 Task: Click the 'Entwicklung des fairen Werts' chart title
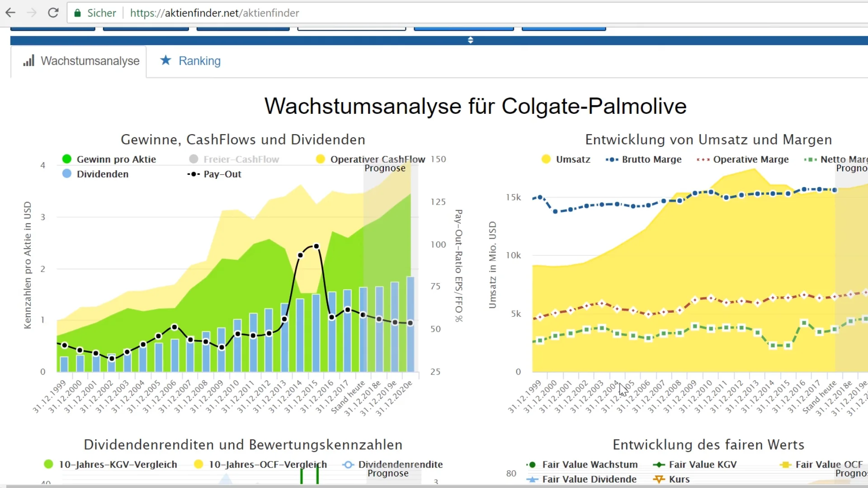click(708, 445)
